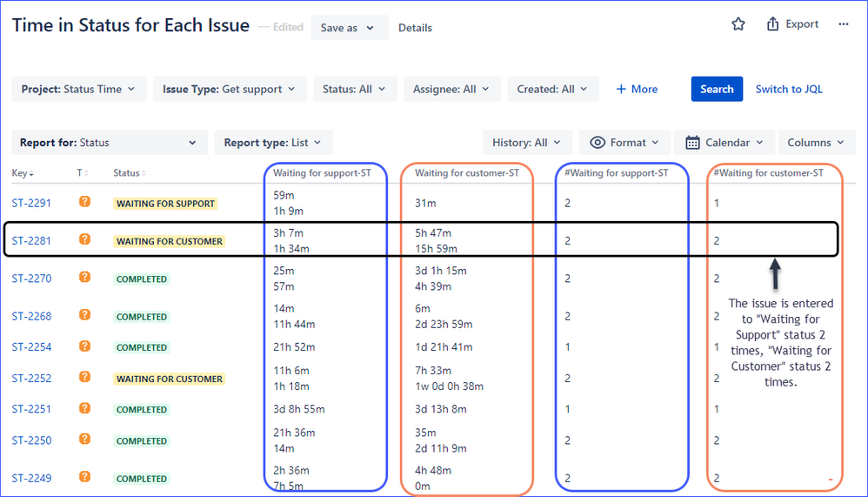Viewport: 868px width, 497px height.
Task: Open issue ST-2249
Action: point(31,478)
